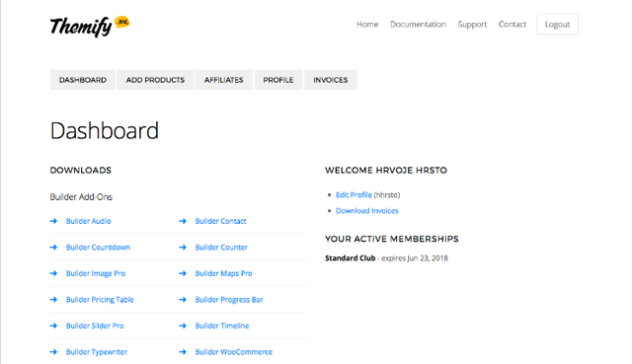Download Builder Maps Pro add-on
The image size is (632, 364).
(x=223, y=273)
